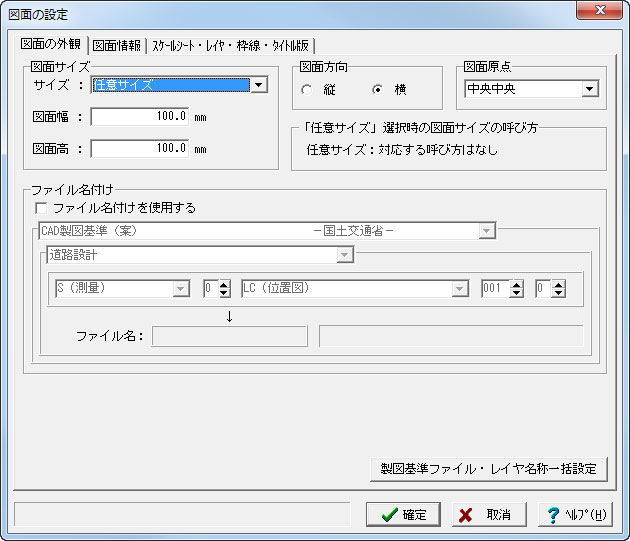This screenshot has height=541, width=630.
Task: Increase the stepper next to S（測量）
Action: point(224,284)
